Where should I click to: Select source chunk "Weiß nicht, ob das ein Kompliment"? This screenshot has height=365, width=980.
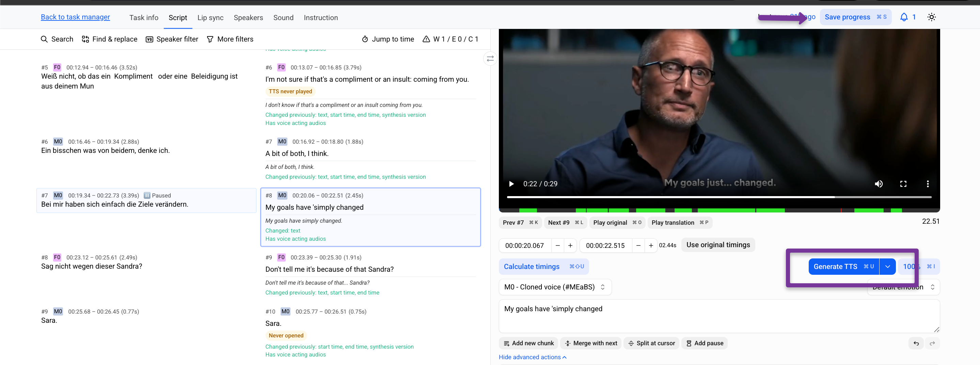click(x=139, y=81)
